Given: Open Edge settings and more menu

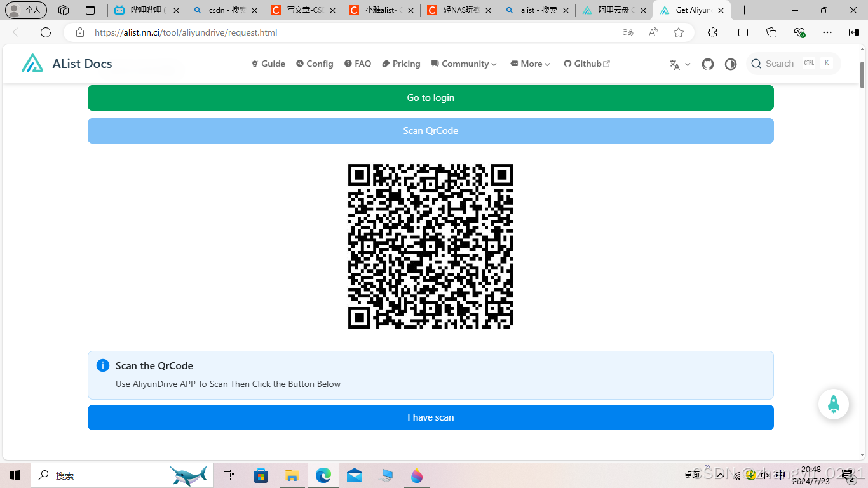Looking at the screenshot, I should coord(827,32).
